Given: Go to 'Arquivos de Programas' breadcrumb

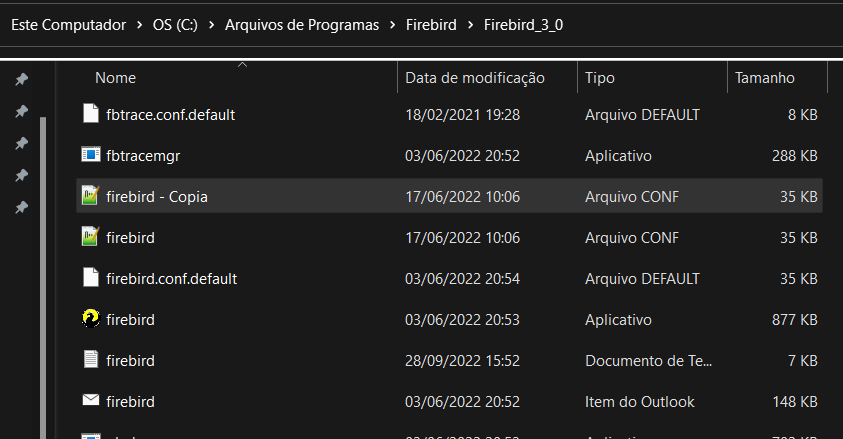Looking at the screenshot, I should point(302,25).
